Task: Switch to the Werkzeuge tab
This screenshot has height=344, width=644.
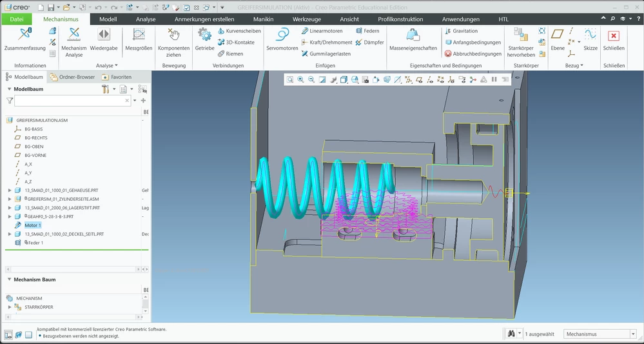Action: coord(307,19)
